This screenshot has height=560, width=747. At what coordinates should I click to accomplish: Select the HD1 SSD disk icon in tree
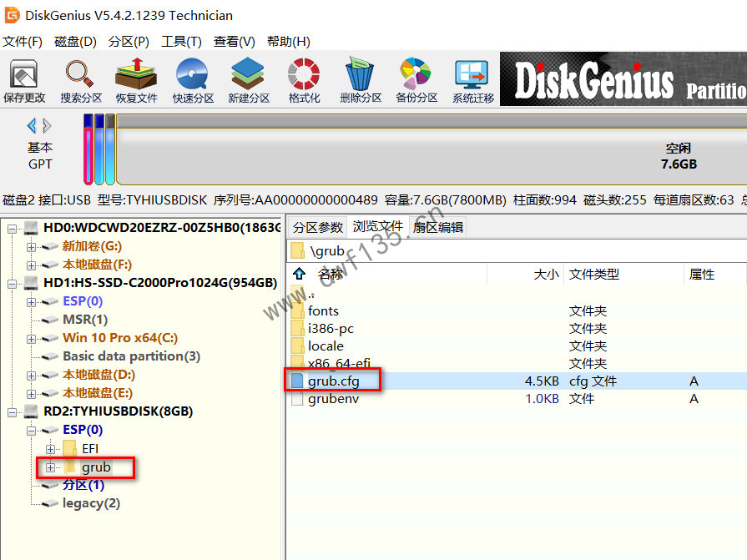[x=31, y=283]
